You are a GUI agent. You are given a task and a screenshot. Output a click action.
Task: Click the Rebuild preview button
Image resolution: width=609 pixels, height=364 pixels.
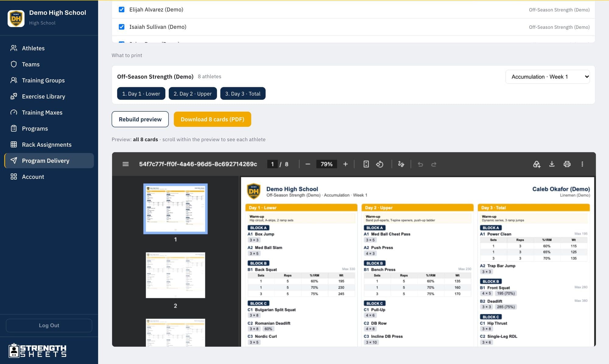click(140, 119)
